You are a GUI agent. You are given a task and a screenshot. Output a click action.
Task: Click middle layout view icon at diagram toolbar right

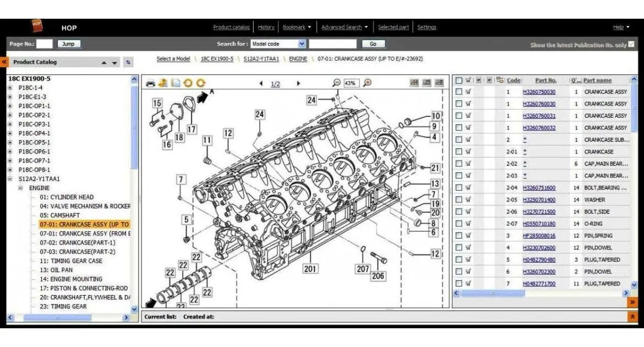[427, 83]
